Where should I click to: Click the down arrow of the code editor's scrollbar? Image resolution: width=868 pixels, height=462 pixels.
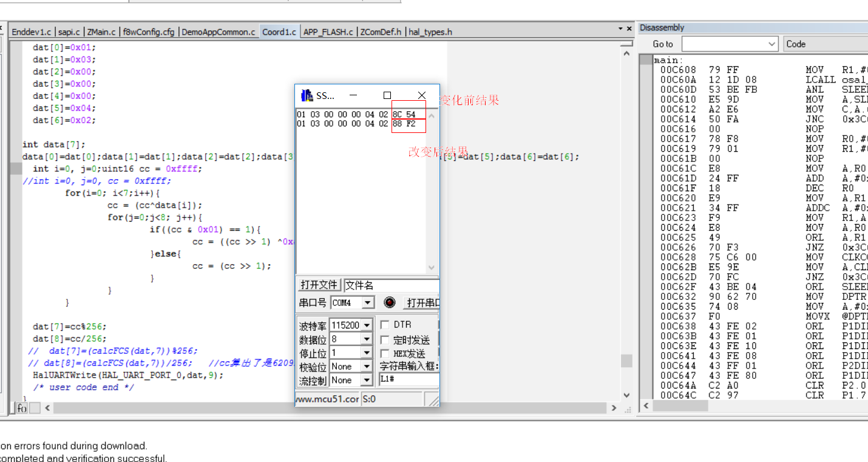pyautogui.click(x=626, y=395)
